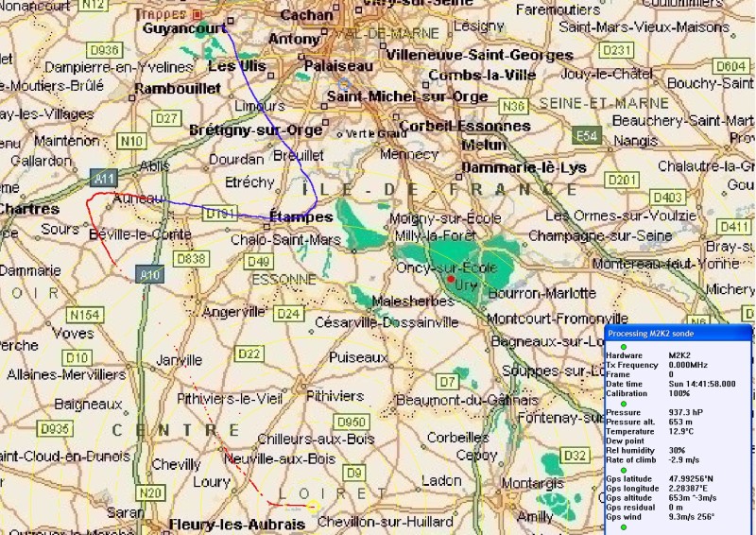Select the Rel humidity value 30%

(x=677, y=450)
